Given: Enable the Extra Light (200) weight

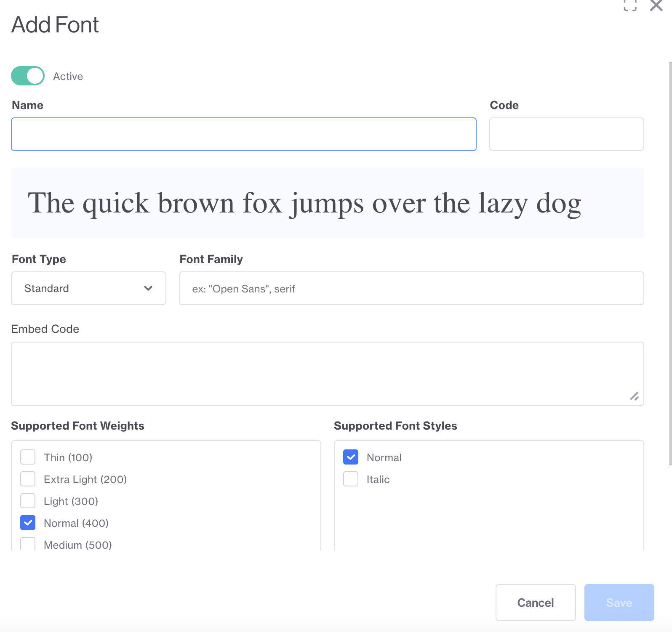Looking at the screenshot, I should point(28,479).
